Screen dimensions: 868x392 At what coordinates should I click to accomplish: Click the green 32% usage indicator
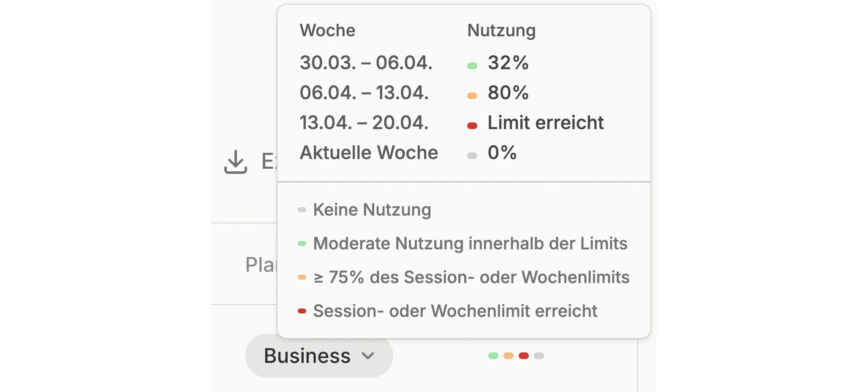[473, 65]
